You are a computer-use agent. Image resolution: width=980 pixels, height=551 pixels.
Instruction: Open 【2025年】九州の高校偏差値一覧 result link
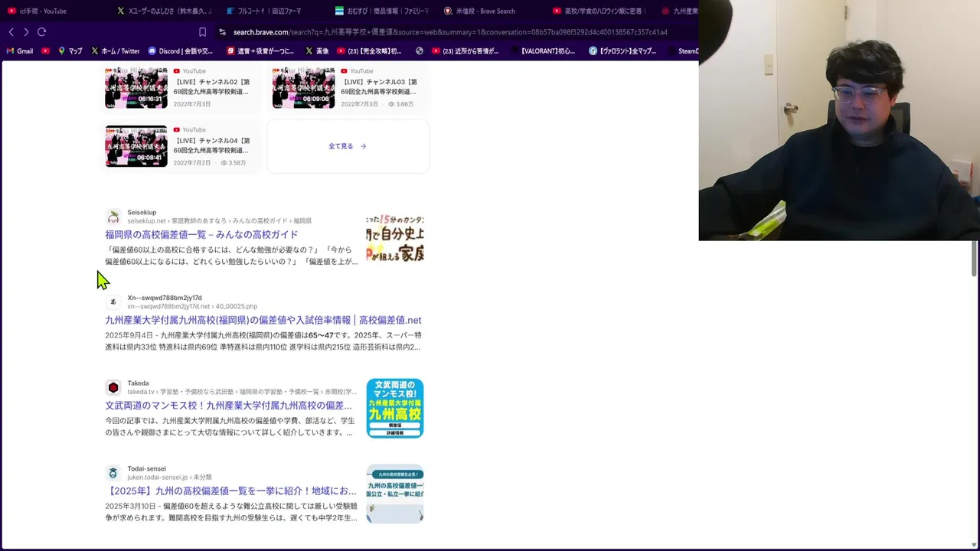[231, 491]
